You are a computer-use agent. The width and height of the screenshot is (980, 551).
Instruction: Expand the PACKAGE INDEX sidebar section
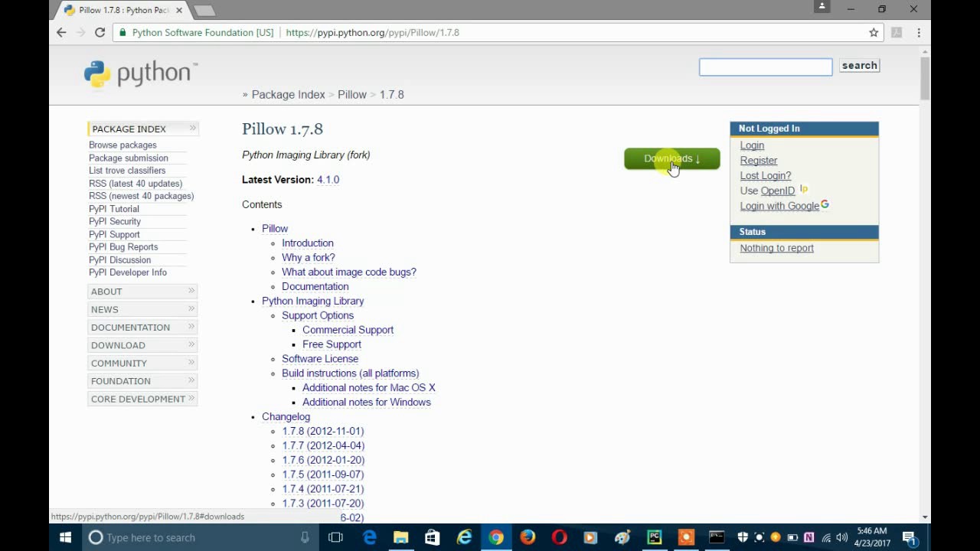pyautogui.click(x=143, y=129)
